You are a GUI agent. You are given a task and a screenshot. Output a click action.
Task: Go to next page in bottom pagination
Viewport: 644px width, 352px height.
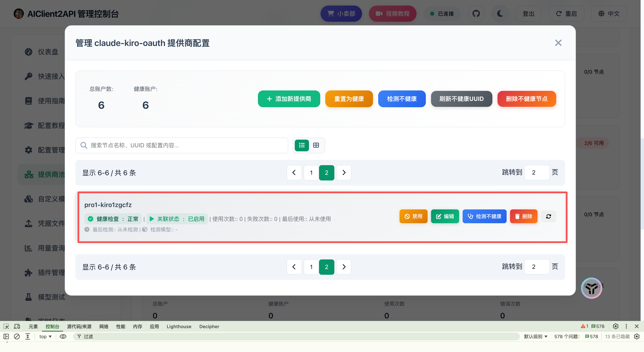[x=344, y=267]
